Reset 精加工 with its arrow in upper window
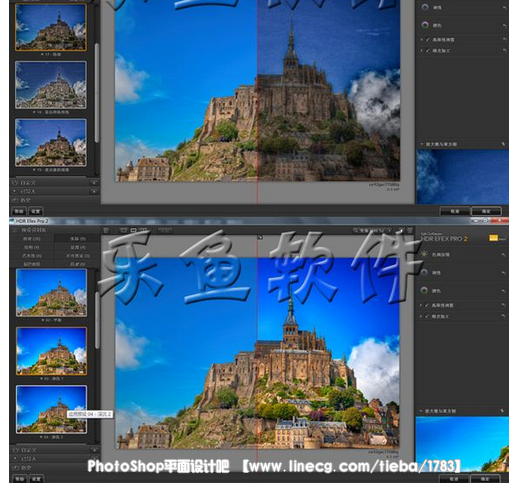This screenshot has height=483, width=511. click(x=504, y=51)
